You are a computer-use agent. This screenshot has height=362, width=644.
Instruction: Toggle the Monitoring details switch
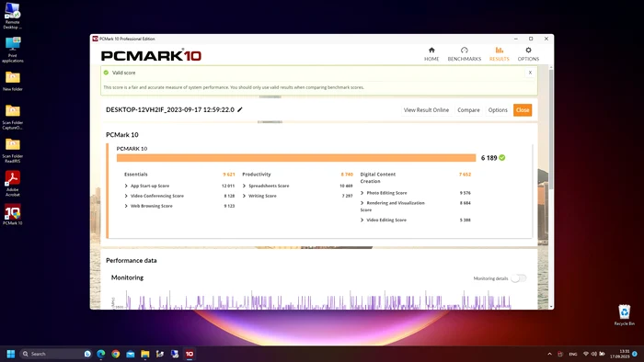point(518,278)
